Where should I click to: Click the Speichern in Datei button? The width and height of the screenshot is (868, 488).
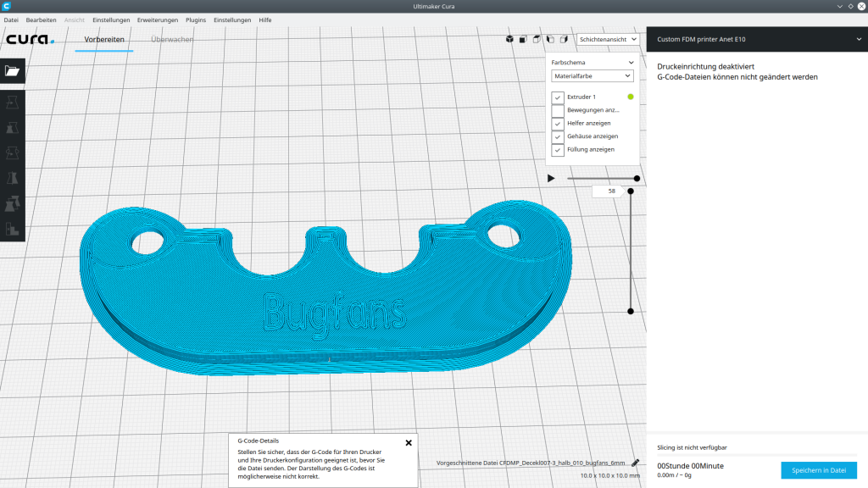pos(818,470)
